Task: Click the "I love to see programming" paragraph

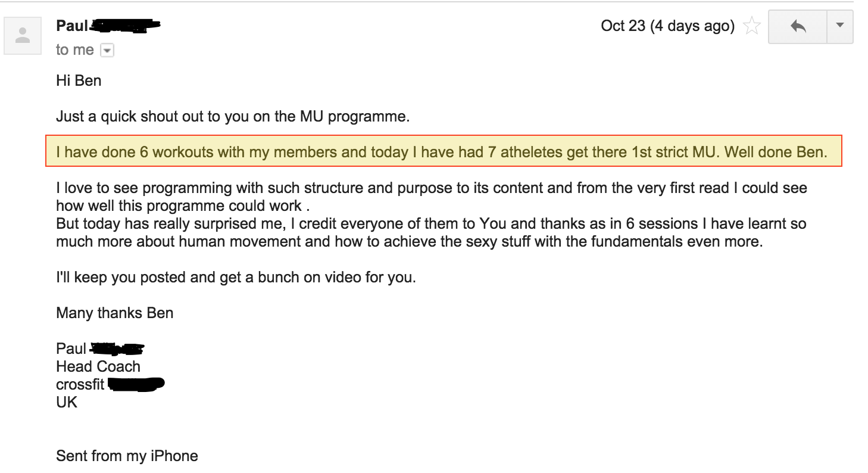Action: coord(432,197)
